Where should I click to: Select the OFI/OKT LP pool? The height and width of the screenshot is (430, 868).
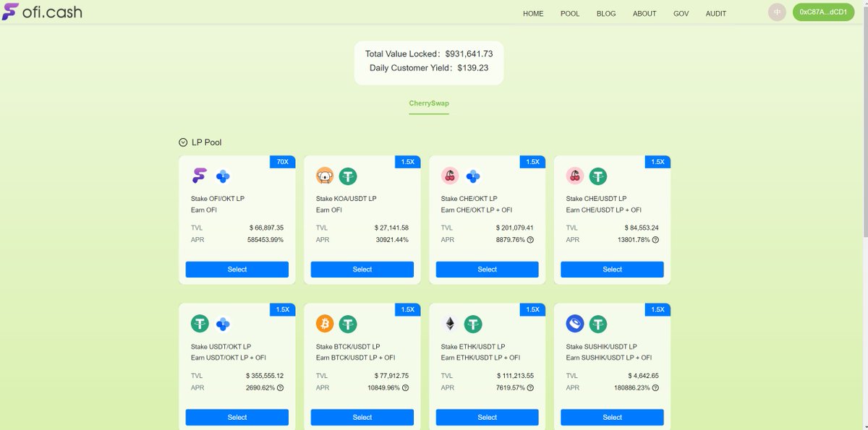coord(237,270)
